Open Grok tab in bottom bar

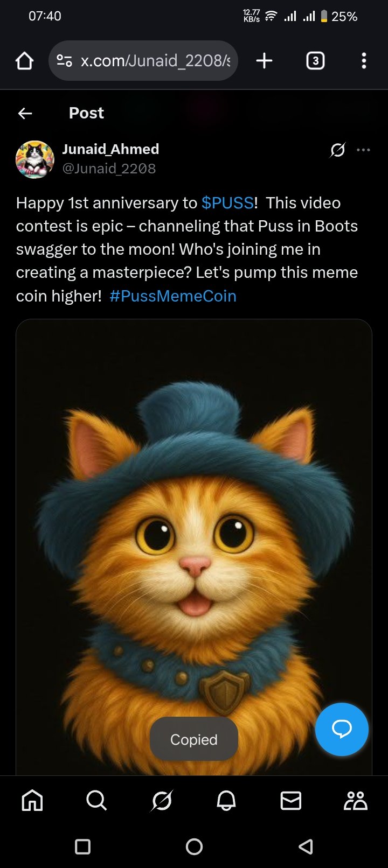[x=162, y=801]
